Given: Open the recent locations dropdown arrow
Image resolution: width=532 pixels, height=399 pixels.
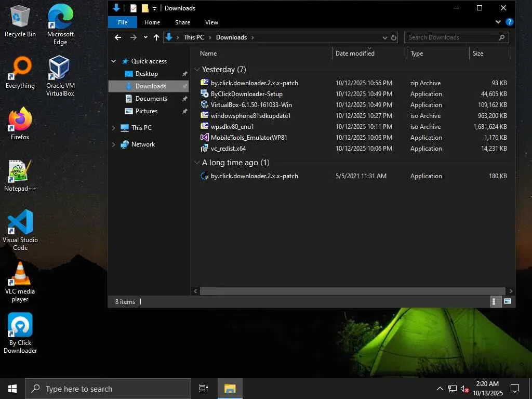Looking at the screenshot, I should [x=145, y=37].
